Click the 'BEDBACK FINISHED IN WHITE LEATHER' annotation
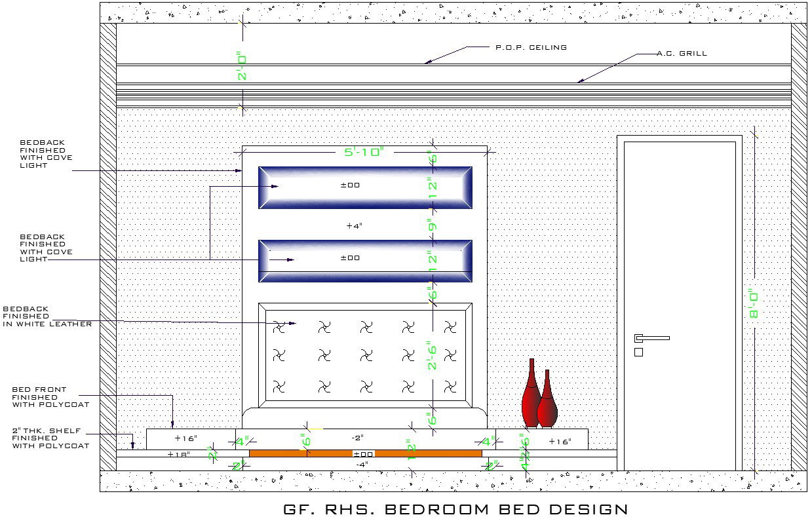Image resolution: width=812 pixels, height=517 pixels. click(47, 316)
